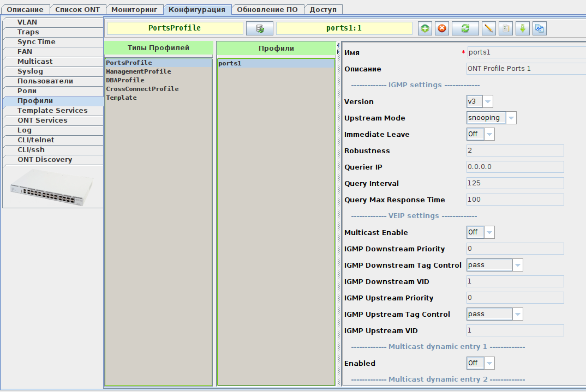Open Traps in the sidebar
586x392 pixels.
coord(53,32)
